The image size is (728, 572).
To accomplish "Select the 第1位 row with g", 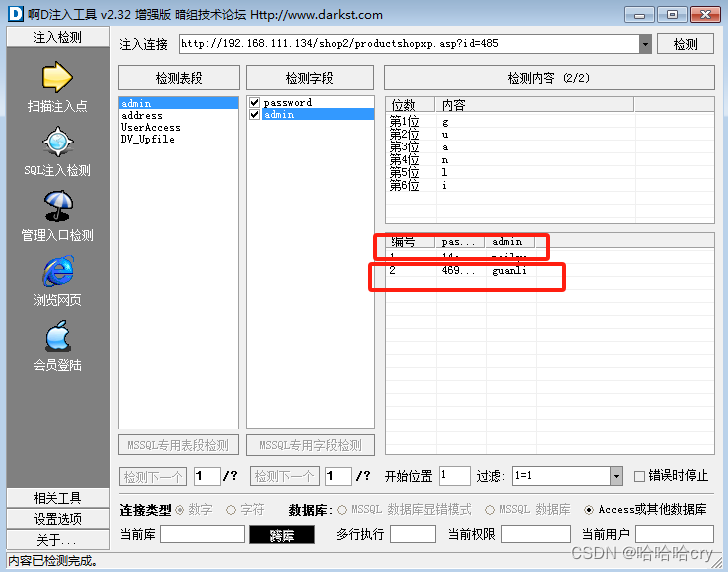I will click(549, 122).
